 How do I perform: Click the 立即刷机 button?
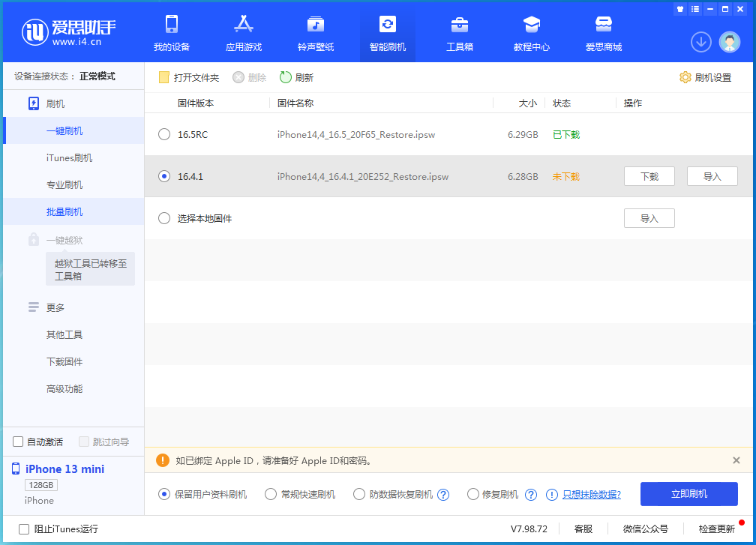pos(689,494)
